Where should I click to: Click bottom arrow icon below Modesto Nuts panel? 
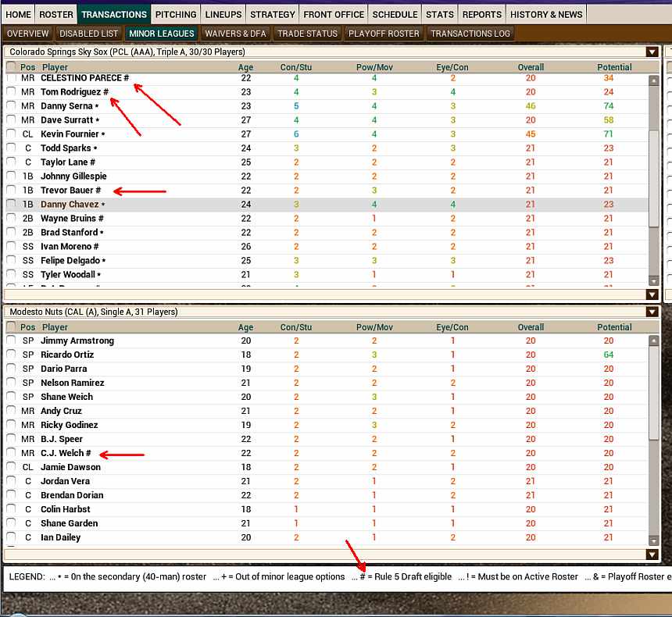[652, 555]
